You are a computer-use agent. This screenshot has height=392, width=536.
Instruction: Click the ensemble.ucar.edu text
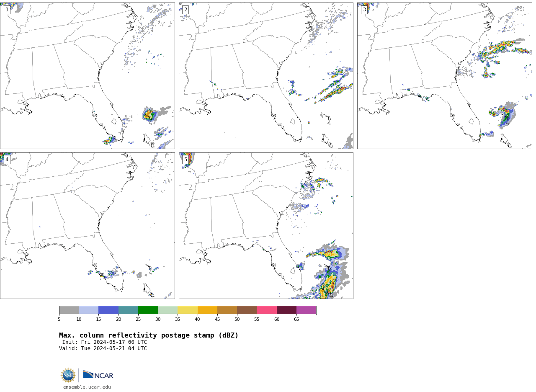point(87,387)
